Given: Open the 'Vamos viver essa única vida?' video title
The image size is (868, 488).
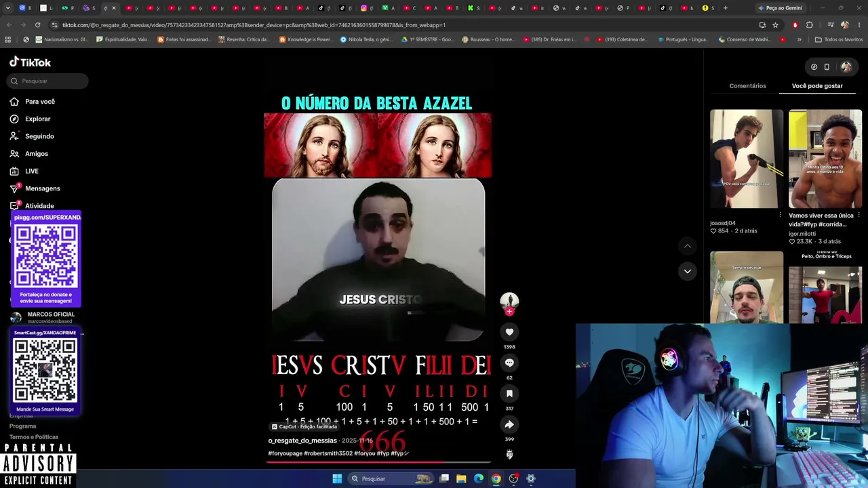Looking at the screenshot, I should [x=821, y=220].
